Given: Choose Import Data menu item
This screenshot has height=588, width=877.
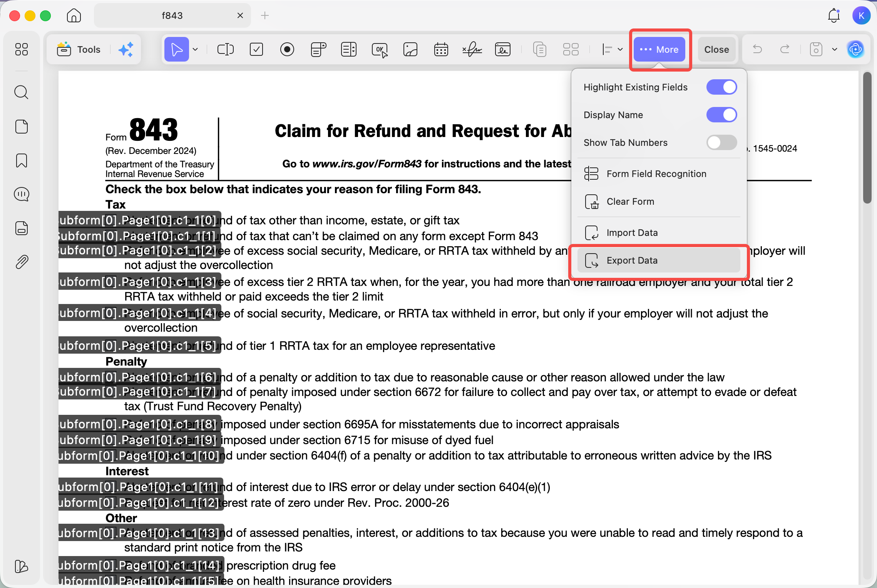Looking at the screenshot, I should click(x=659, y=233).
